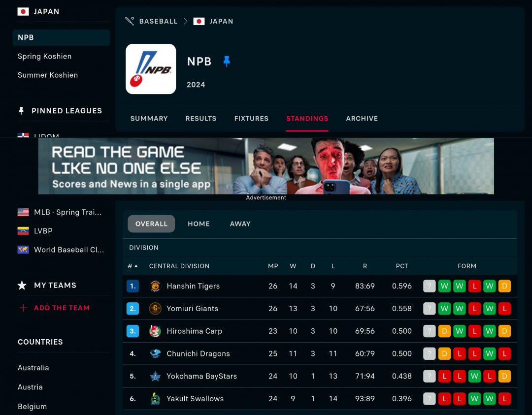The height and width of the screenshot is (415, 532).
Task: Open the Archive tab
Action: coord(362,118)
